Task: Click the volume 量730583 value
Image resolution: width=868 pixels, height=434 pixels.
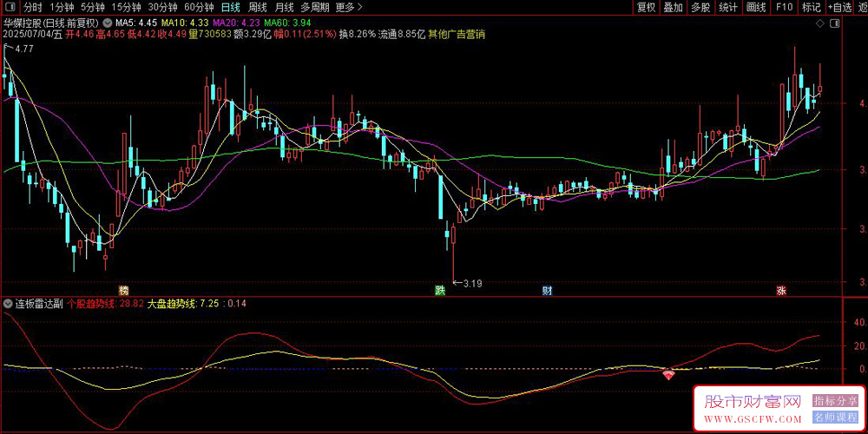Action: [x=210, y=35]
